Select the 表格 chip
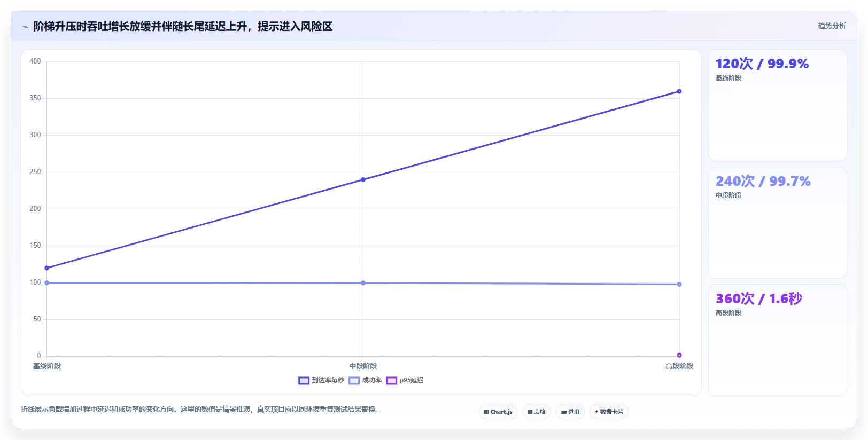 [x=537, y=412]
